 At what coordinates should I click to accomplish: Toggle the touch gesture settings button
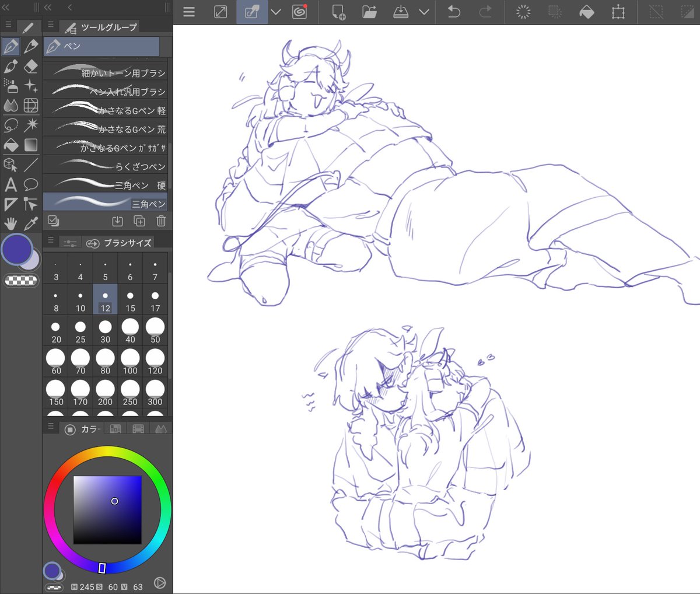tap(252, 12)
